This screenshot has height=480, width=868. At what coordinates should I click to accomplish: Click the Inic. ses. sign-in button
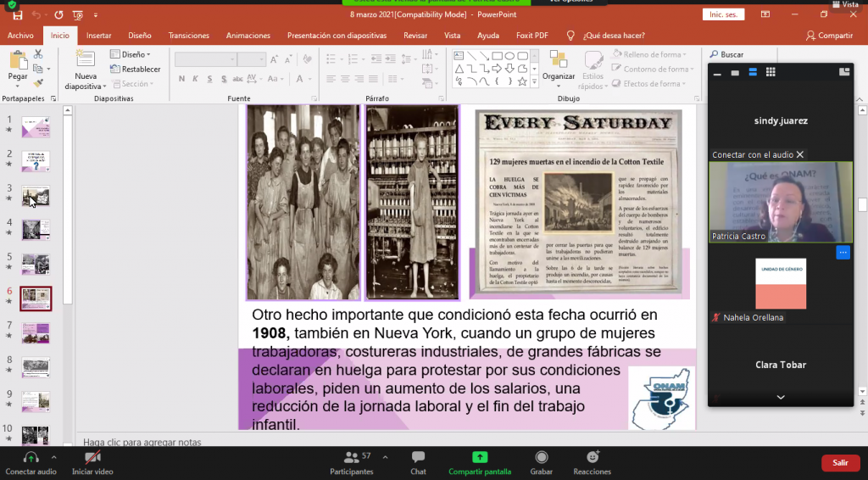click(724, 14)
